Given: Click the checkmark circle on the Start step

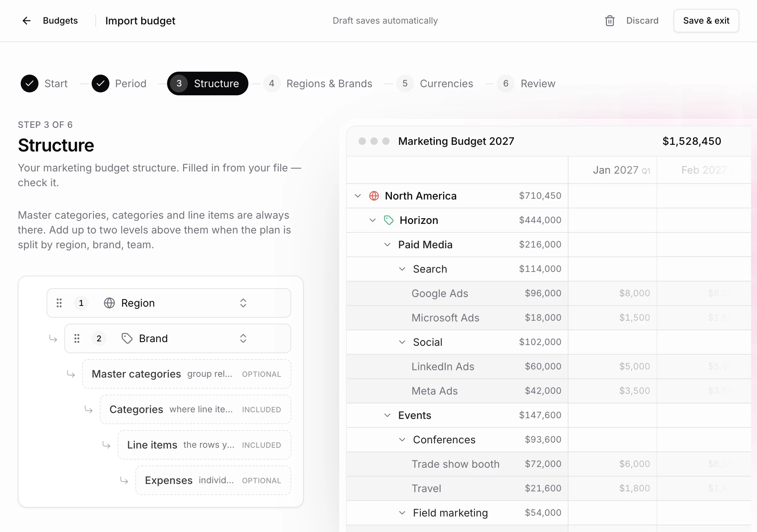Looking at the screenshot, I should coord(30,83).
